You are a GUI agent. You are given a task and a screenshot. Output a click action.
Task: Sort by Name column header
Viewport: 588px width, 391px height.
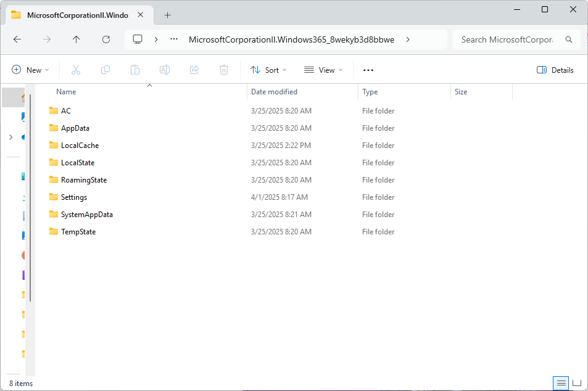66,92
